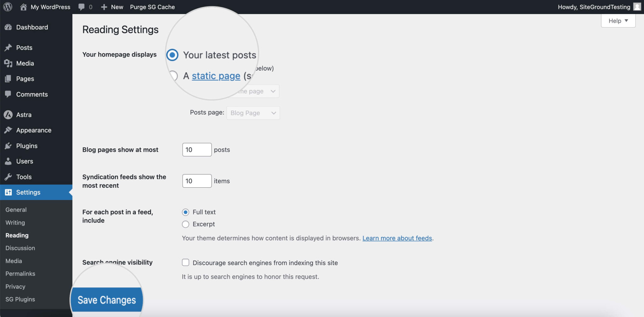Click the Media icon in main sidebar
This screenshot has width=644, height=317.
pos(8,63)
